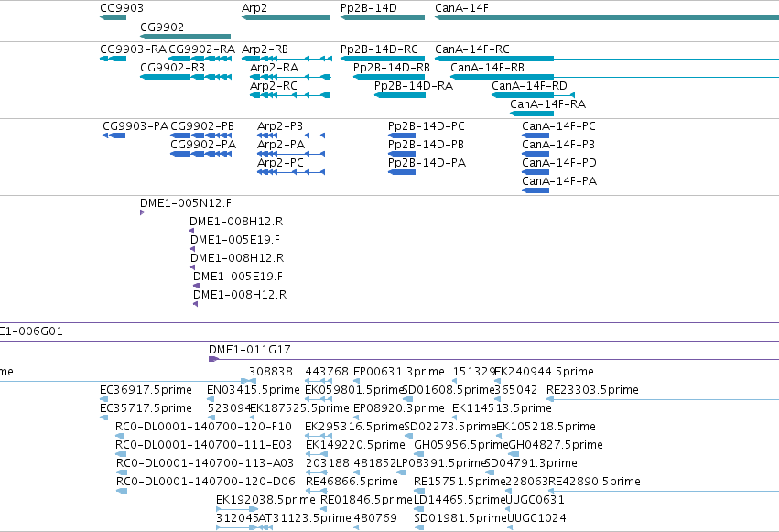Click the EK240944.5prime EST label

(545, 372)
